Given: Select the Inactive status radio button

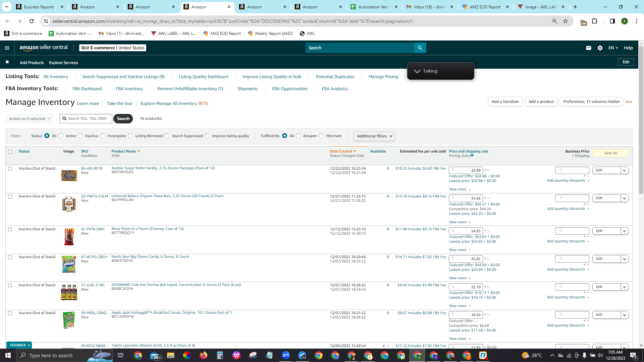Looking at the screenshot, I should coord(80,136).
